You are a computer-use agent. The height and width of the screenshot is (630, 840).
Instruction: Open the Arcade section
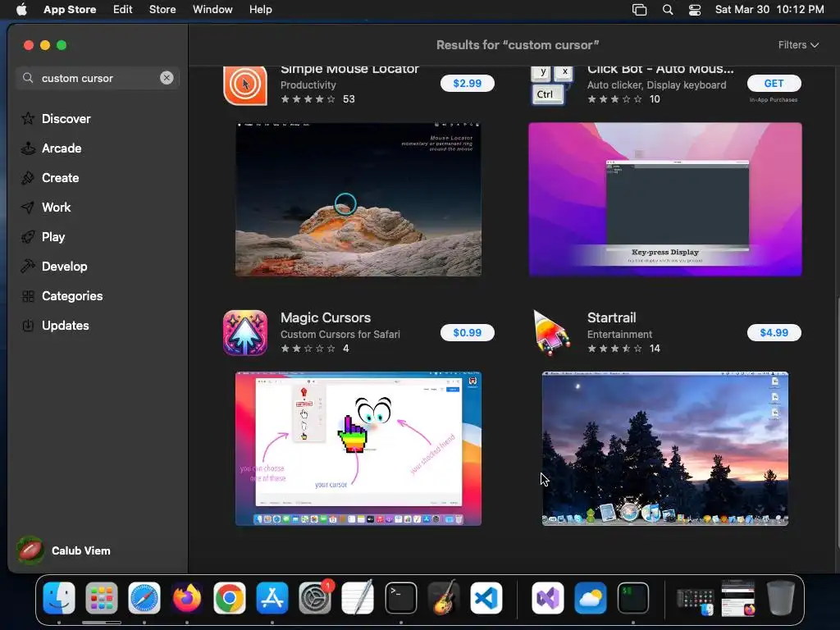coord(52,148)
